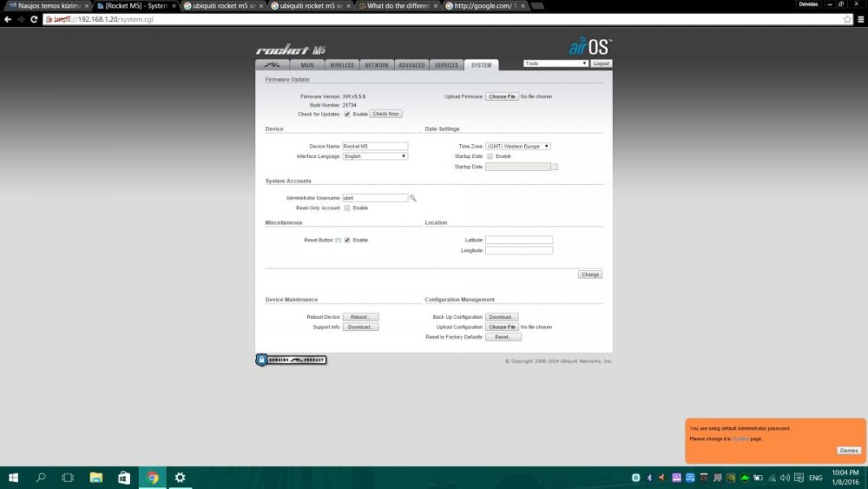Open the Interface Language dropdown
This screenshot has height=489, width=868.
(375, 156)
